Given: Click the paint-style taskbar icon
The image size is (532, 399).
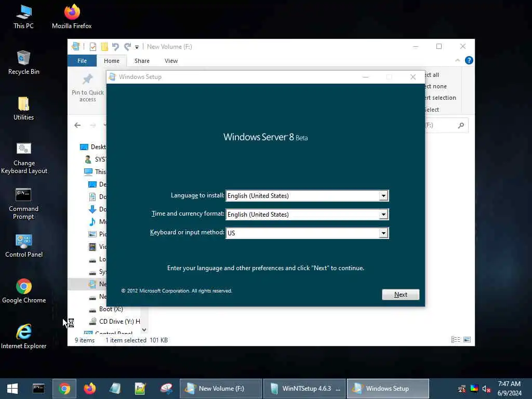Looking at the screenshot, I should [x=166, y=389].
